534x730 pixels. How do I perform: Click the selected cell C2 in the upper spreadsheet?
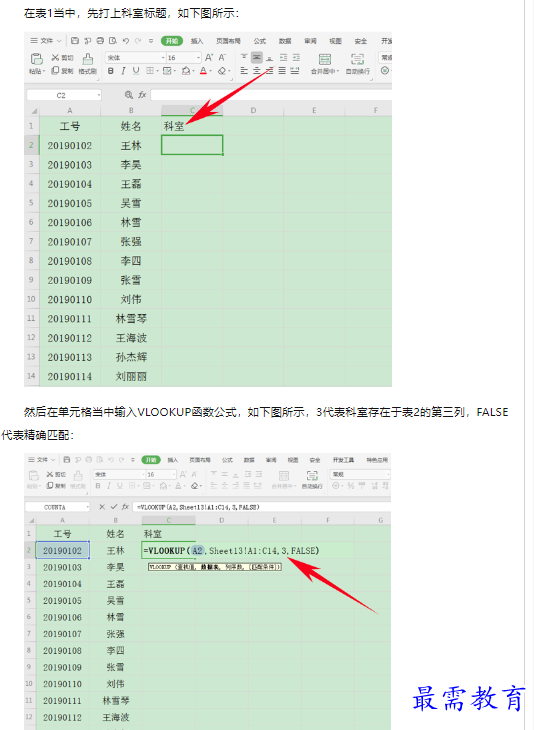[192, 145]
